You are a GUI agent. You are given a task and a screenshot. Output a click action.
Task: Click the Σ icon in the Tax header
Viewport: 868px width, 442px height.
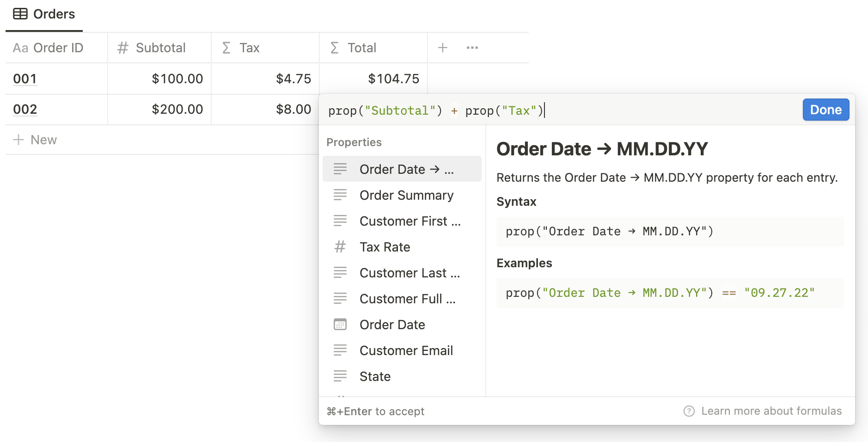point(226,47)
